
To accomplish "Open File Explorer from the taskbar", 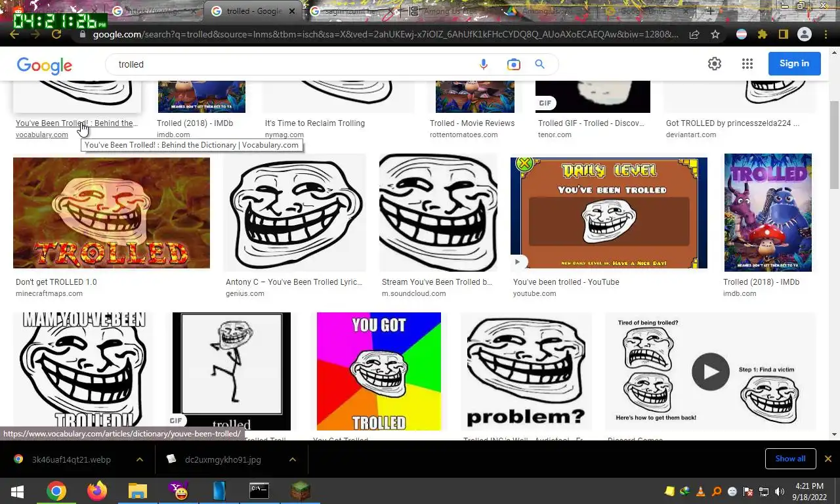I will pyautogui.click(x=138, y=492).
